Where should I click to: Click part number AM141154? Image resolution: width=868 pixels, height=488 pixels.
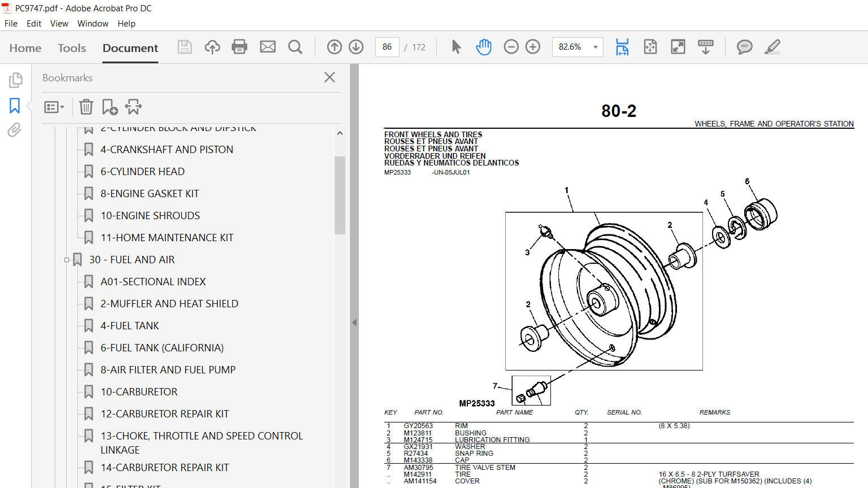(x=420, y=481)
